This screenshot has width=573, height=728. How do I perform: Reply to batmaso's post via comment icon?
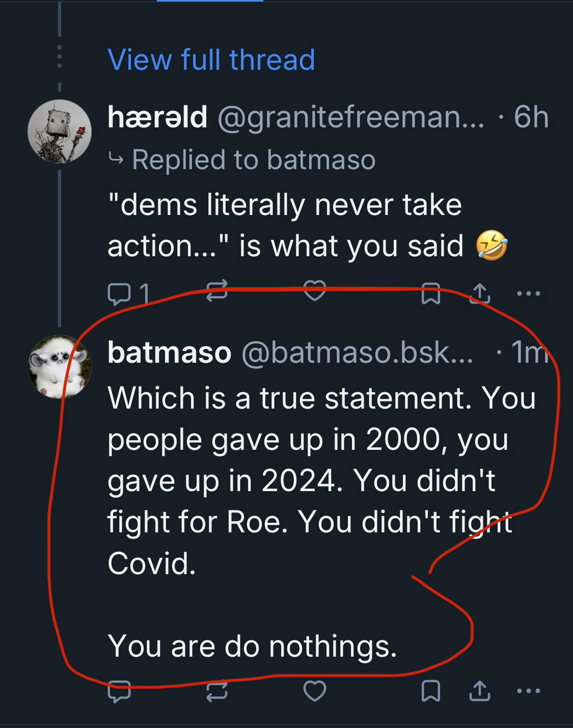click(119, 692)
